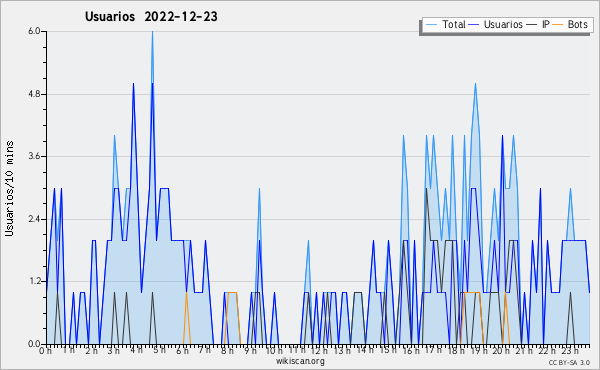The width and height of the screenshot is (600, 370).
Task: Click the y-axis label 'Usuarios/10 mins'
Action: (9, 188)
